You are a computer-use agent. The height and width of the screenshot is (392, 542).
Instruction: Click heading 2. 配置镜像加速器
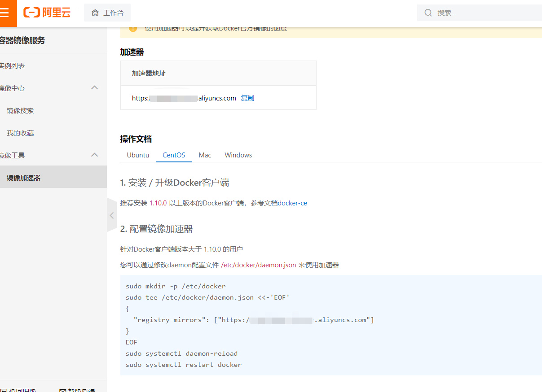point(156,229)
